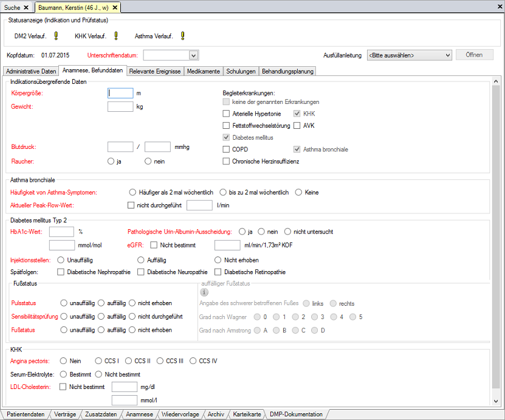Choose Häufiger als 2 mal wöchentlich

(x=132, y=192)
